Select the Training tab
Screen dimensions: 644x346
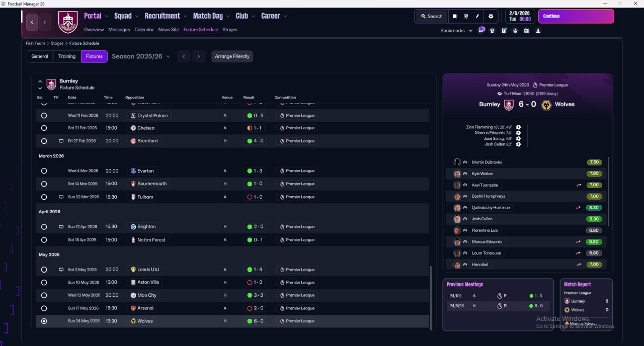click(67, 56)
